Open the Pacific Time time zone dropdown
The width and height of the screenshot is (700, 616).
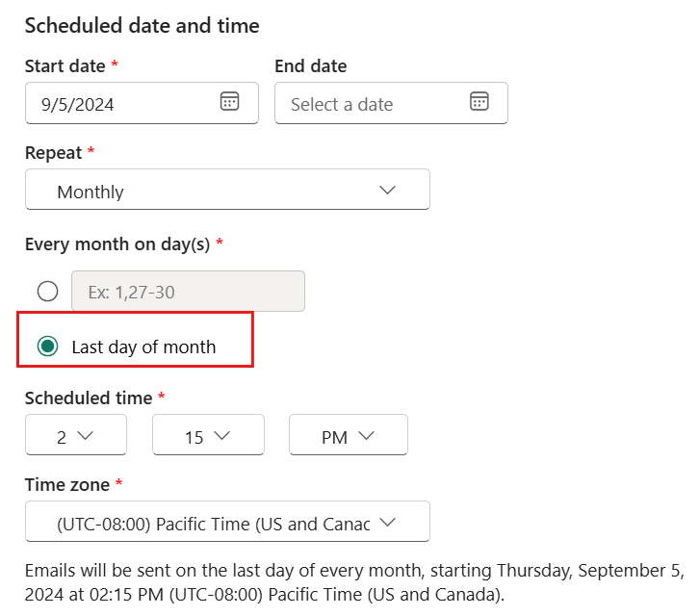pos(227,522)
